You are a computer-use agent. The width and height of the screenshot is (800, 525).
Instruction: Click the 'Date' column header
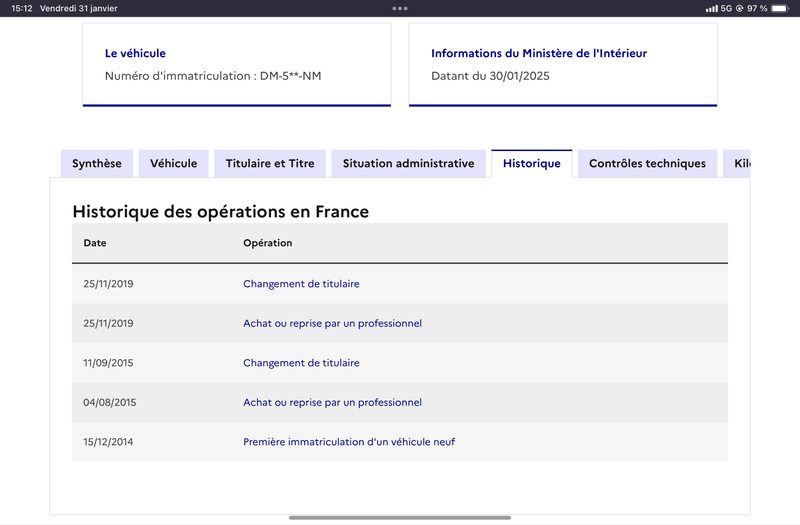coord(95,243)
